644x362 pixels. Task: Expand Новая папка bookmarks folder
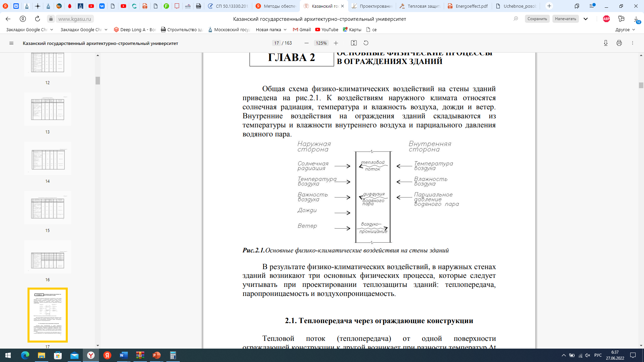[271, 29]
